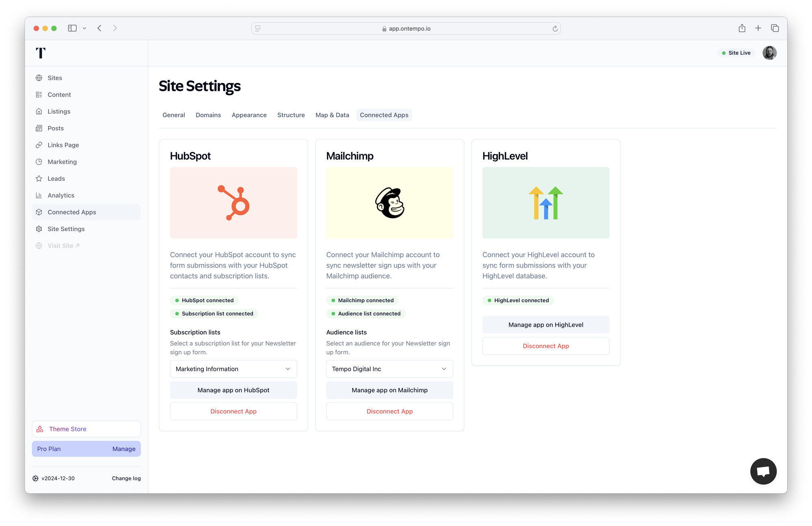The image size is (812, 526).
Task: Open Analytics in the sidebar
Action: pos(86,195)
